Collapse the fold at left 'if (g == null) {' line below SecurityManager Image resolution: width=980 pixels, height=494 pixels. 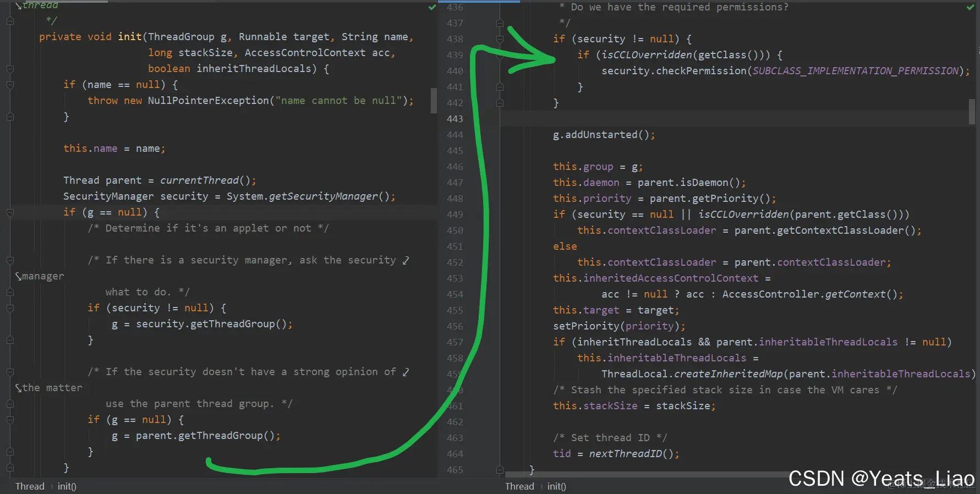coord(10,212)
